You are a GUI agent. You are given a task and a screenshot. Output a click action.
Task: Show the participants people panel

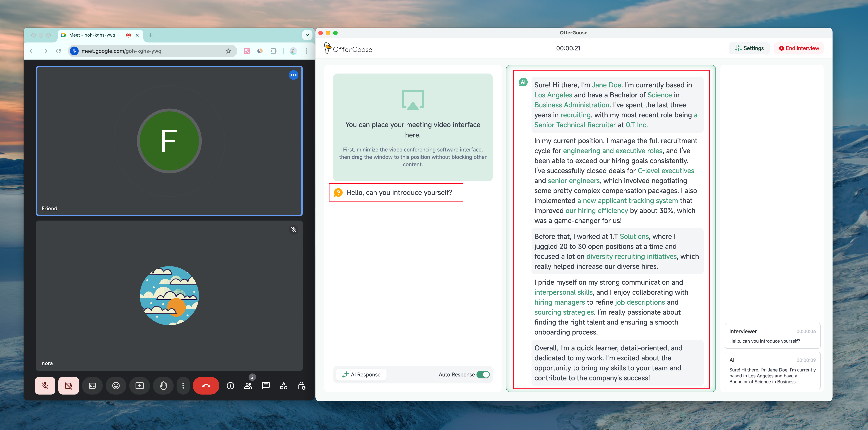click(248, 385)
